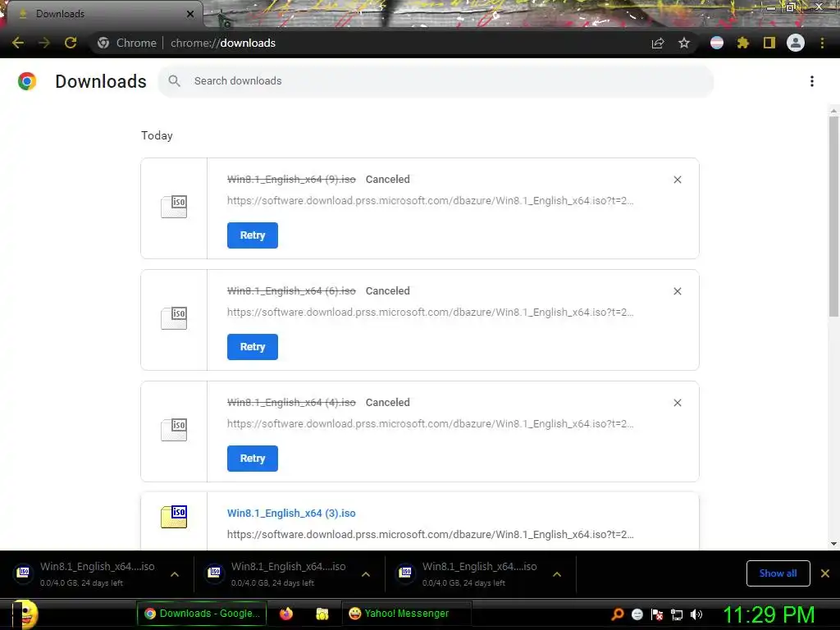Retry the Win8.1_English_x64 (4).iso download
840x630 pixels.
253,458
